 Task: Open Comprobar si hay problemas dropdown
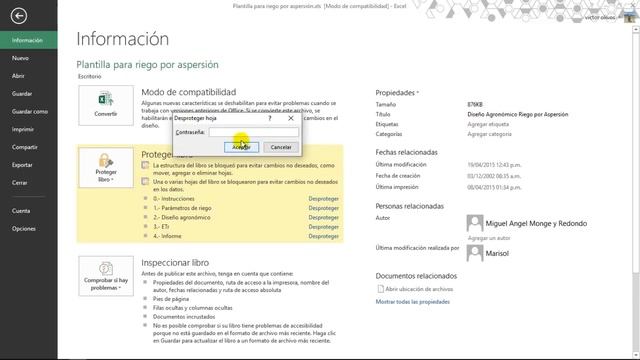[106, 276]
